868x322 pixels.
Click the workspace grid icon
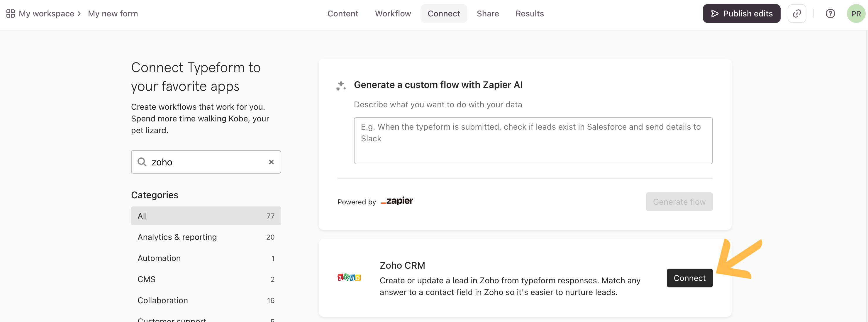11,13
